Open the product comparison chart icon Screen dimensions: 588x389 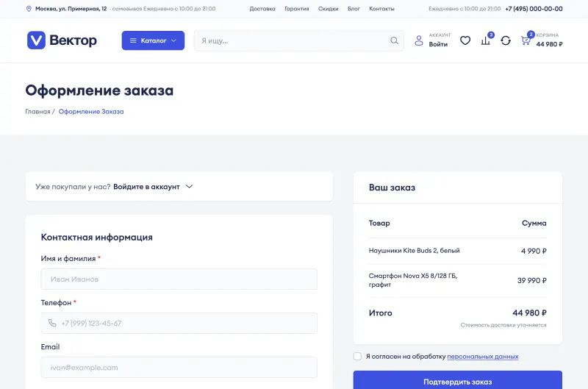[486, 40]
